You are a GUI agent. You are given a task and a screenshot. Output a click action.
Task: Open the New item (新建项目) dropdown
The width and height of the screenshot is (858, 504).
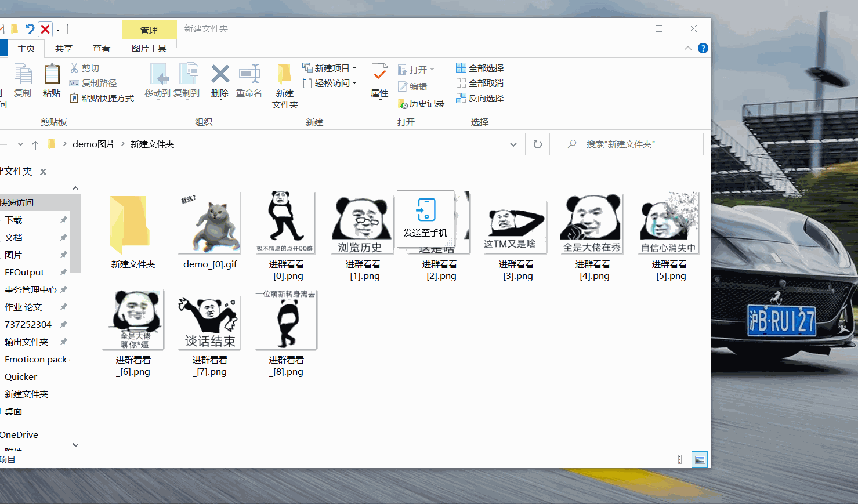pos(330,68)
